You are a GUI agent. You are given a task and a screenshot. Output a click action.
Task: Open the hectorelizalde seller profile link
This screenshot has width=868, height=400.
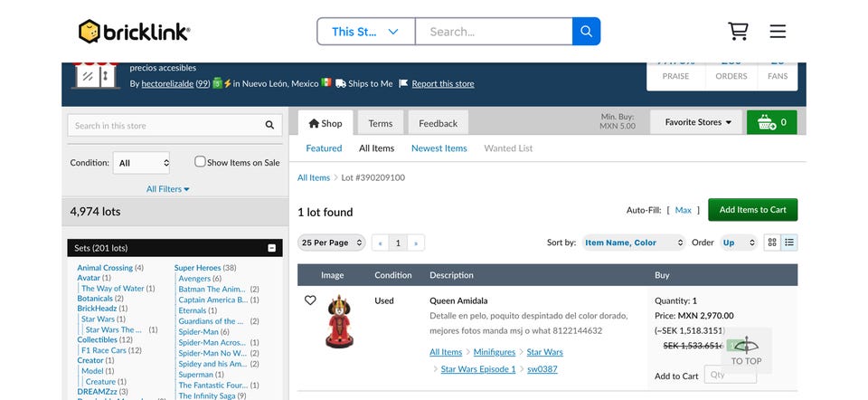[167, 83]
